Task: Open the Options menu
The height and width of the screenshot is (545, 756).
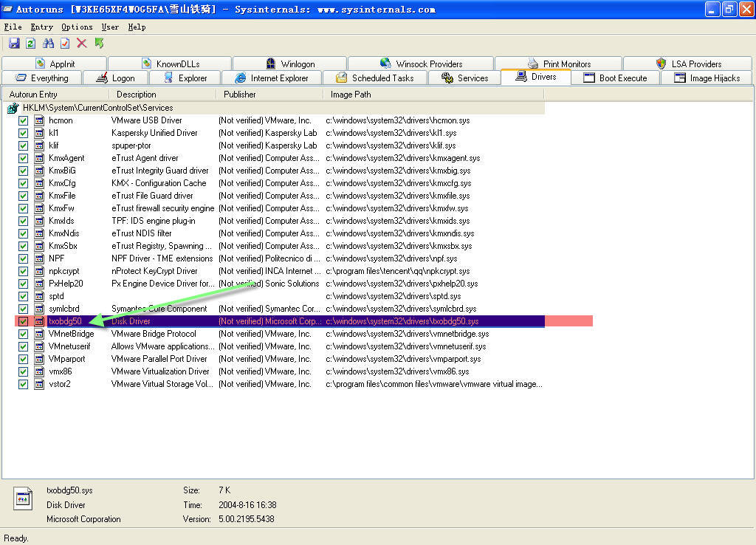Action: (77, 27)
